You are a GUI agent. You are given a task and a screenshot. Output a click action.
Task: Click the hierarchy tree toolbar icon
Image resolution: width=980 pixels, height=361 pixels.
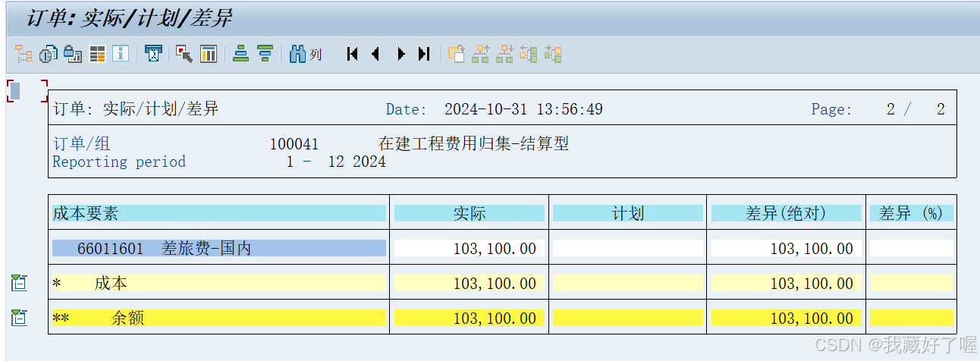[24, 54]
